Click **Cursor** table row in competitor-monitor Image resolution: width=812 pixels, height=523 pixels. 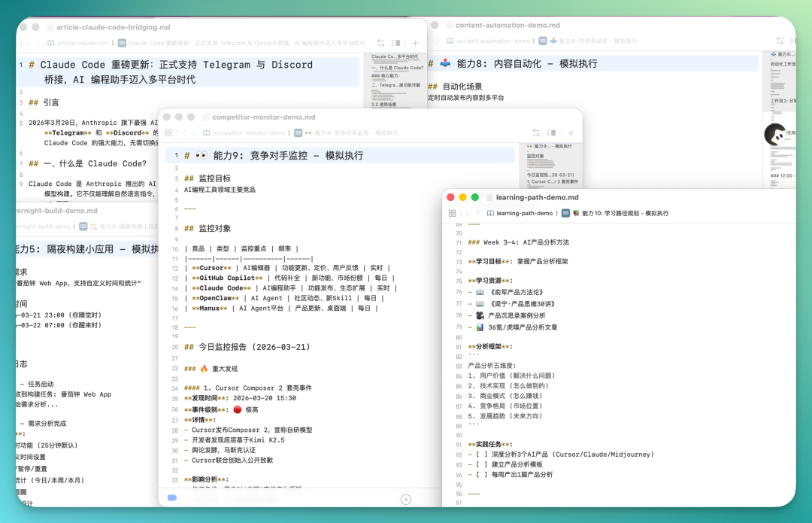[287, 268]
